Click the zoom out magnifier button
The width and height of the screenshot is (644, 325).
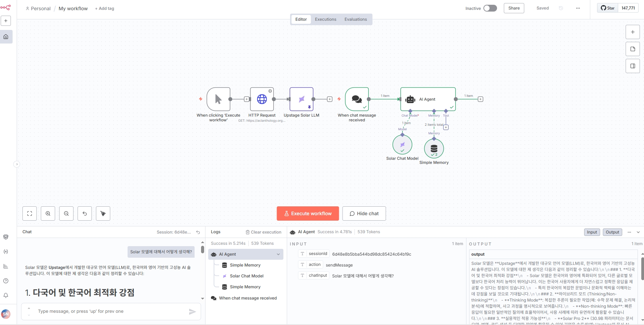click(x=66, y=213)
